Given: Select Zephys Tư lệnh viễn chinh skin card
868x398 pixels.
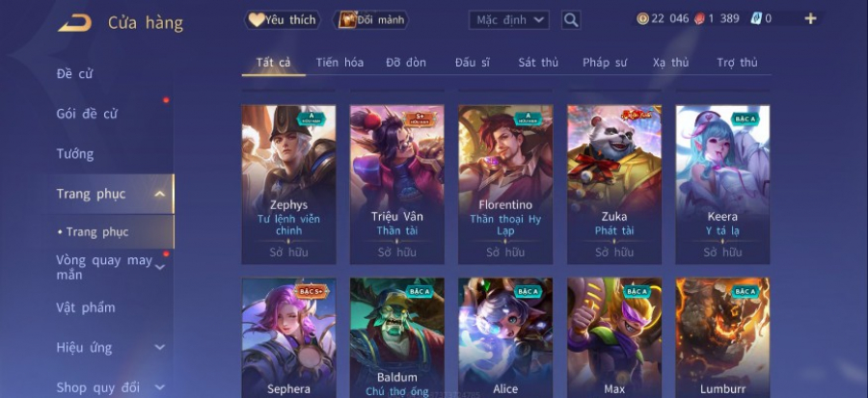Looking at the screenshot, I should (x=288, y=184).
